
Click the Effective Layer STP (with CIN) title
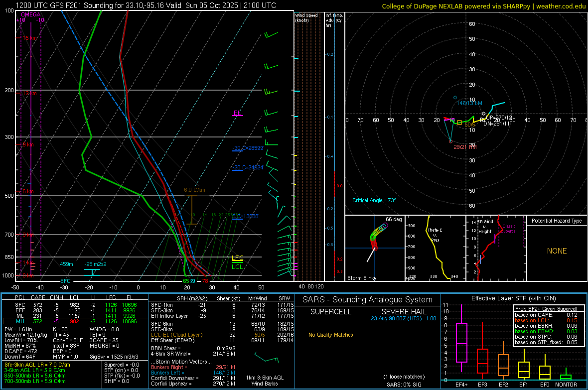point(513,298)
